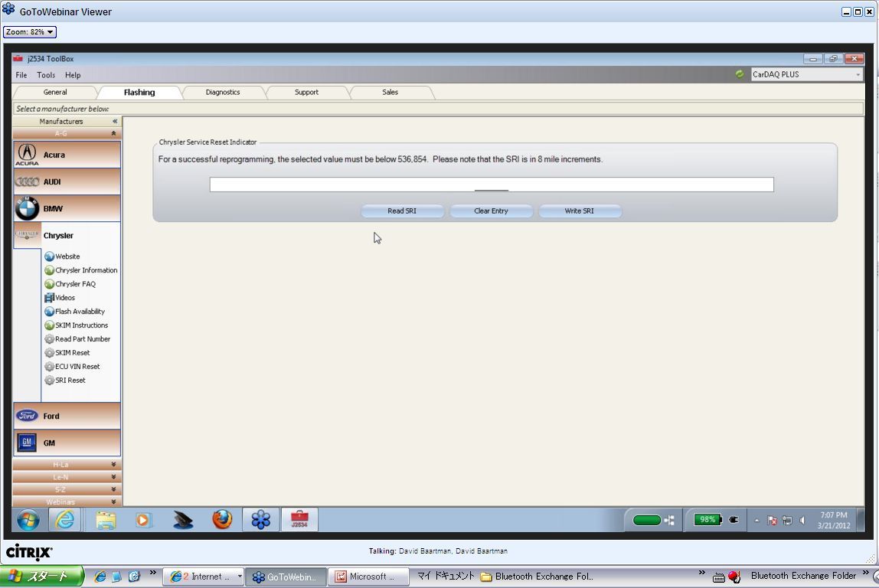
Task: Click the gear icon beside Read Part Number
Action: [x=49, y=338]
